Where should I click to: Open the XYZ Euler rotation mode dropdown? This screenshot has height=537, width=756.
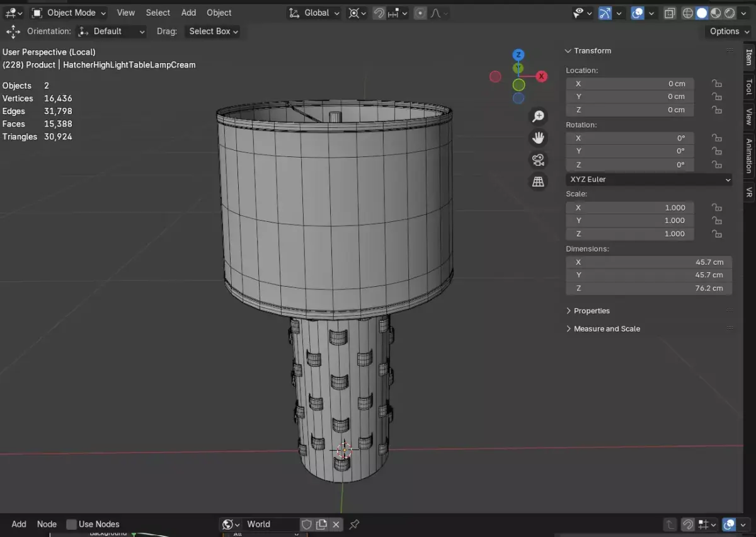click(649, 180)
